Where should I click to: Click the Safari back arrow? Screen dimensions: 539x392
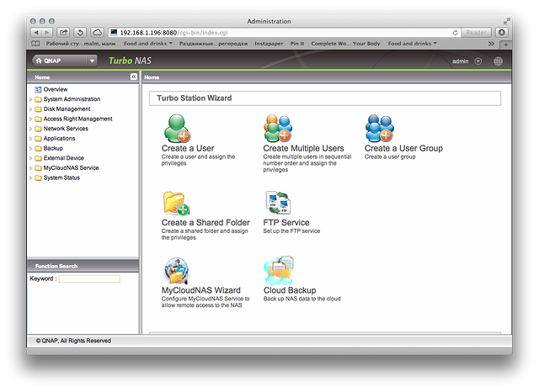[36, 33]
